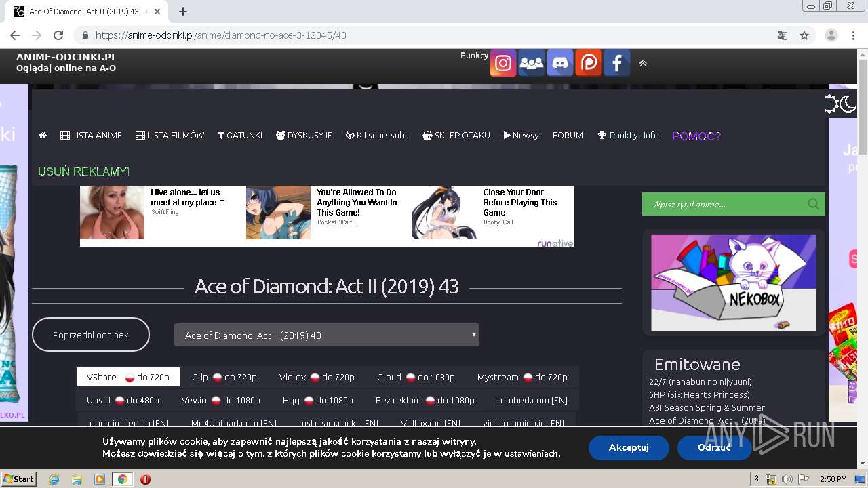Click the search magnifier icon

813,204
